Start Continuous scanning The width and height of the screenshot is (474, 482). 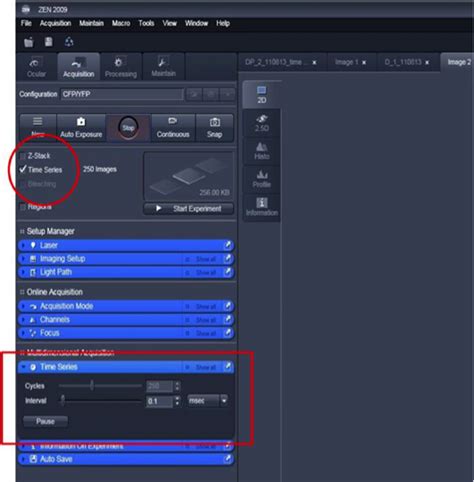[x=173, y=128]
